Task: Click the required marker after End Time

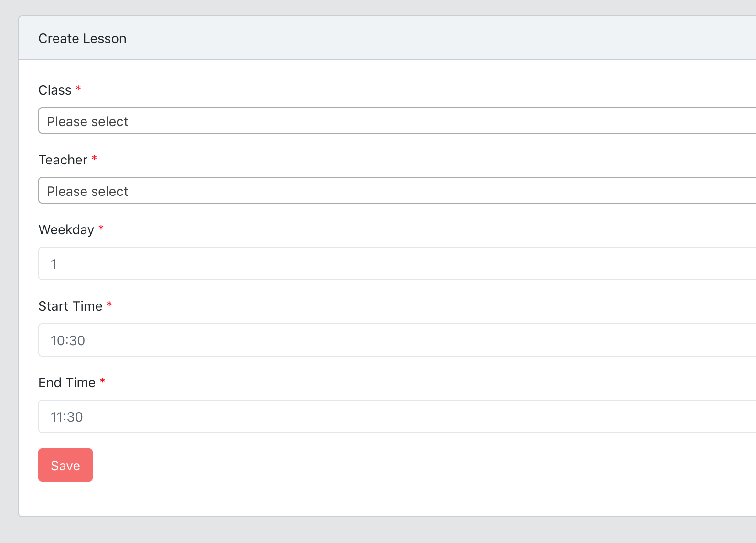Action: (102, 381)
